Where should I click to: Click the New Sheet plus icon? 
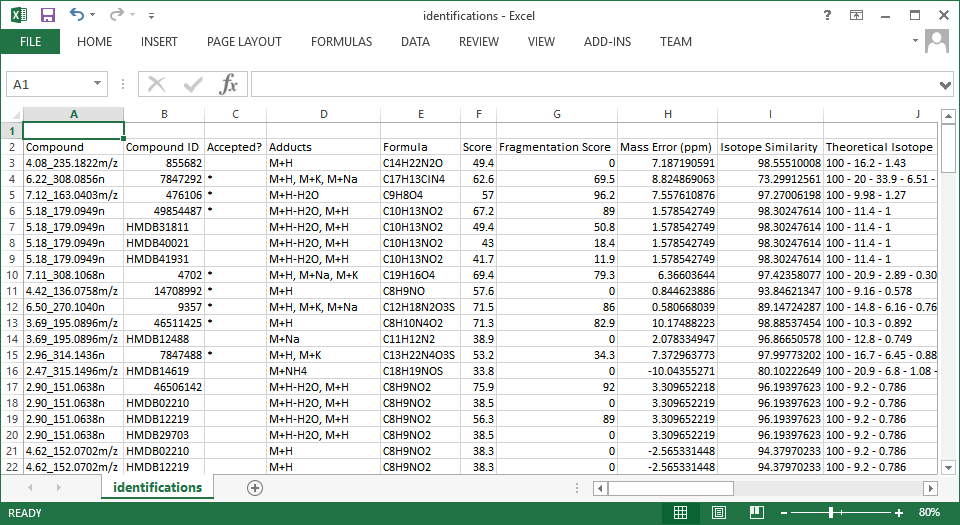[x=255, y=488]
